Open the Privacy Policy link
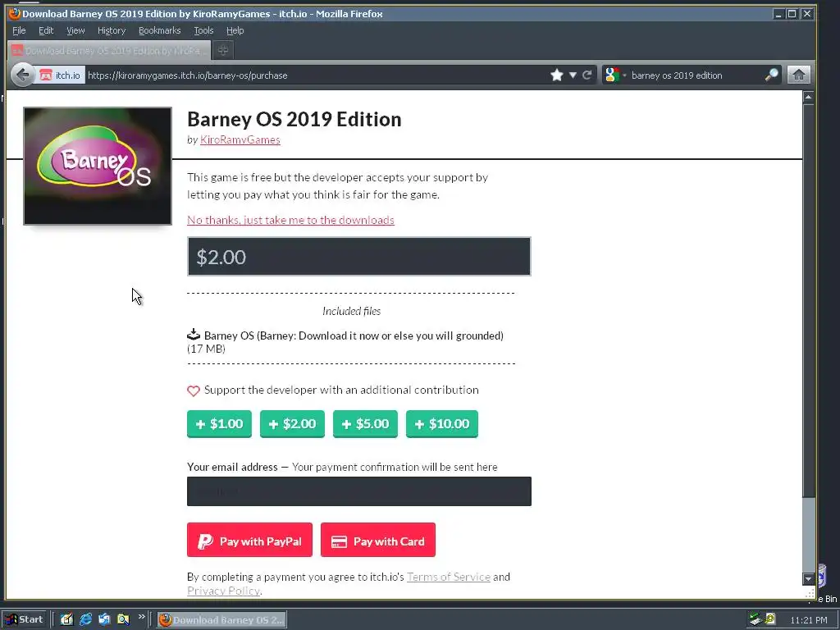840x630 pixels. coord(223,591)
